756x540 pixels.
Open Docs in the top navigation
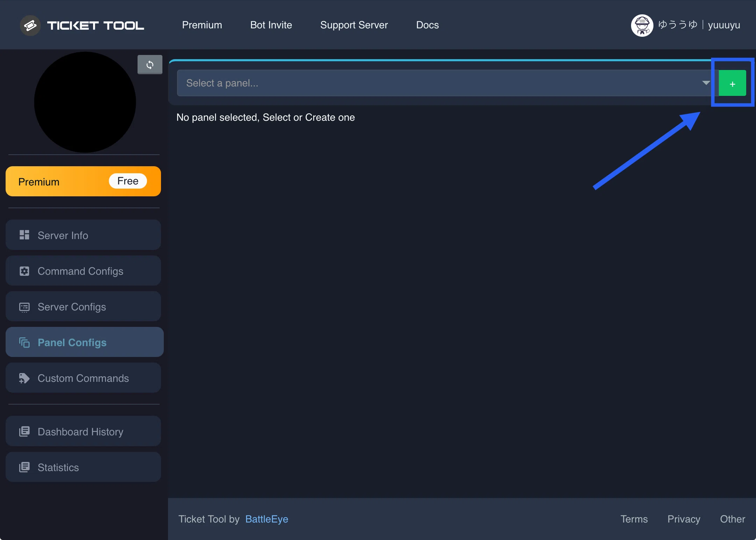click(x=427, y=25)
